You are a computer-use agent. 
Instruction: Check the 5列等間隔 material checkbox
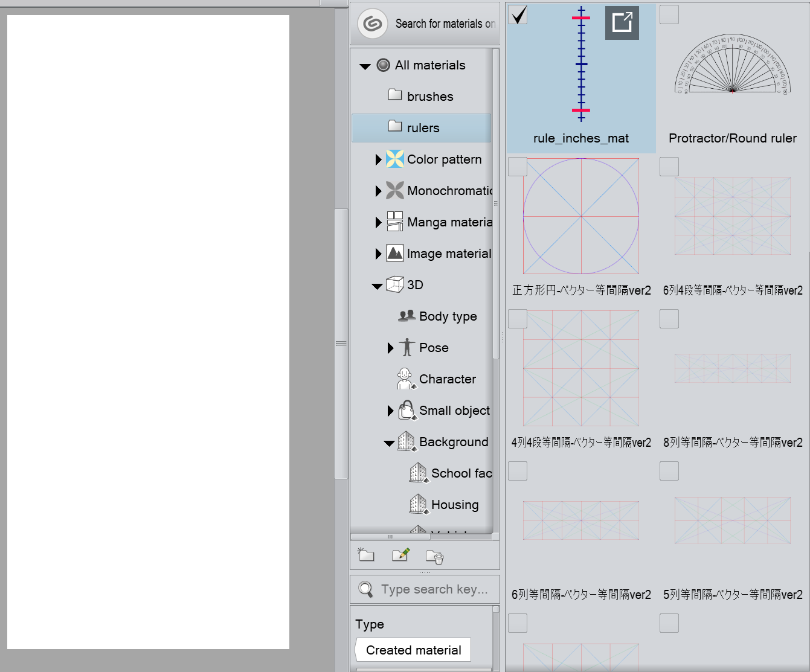pos(669,471)
